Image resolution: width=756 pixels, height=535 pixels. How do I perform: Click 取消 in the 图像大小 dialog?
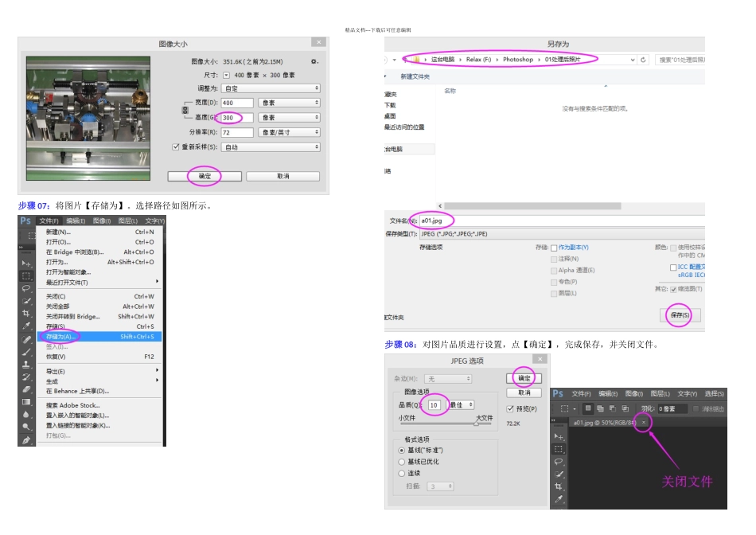pos(283,176)
